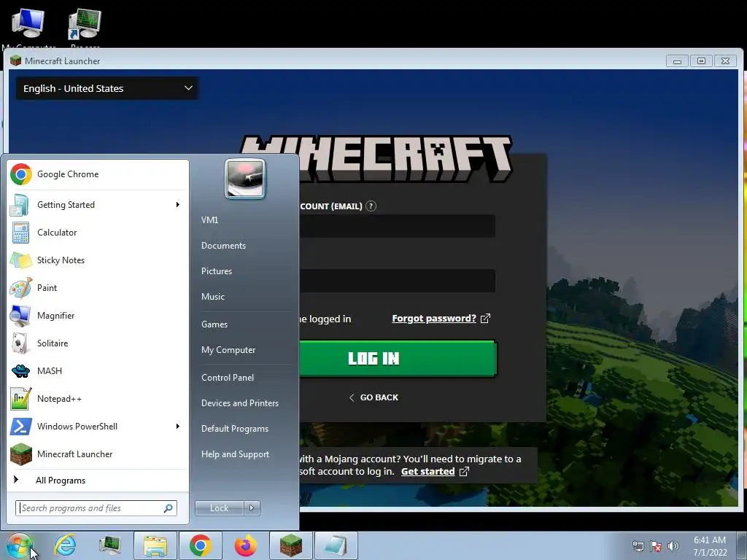This screenshot has height=560, width=747.
Task: Click the Windows Start orb
Action: [x=20, y=545]
